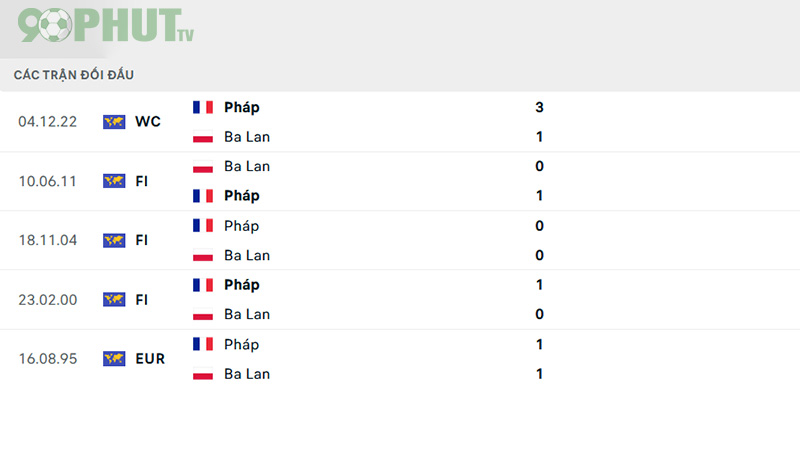Click Poland flag in 10.06.11 match
The image size is (800, 450).
pyautogui.click(x=203, y=166)
